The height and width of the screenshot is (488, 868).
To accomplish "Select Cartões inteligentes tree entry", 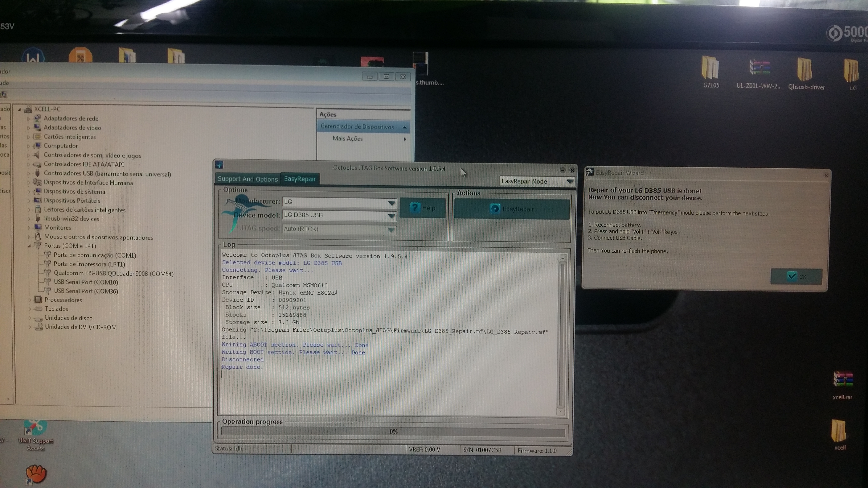I will (x=70, y=137).
